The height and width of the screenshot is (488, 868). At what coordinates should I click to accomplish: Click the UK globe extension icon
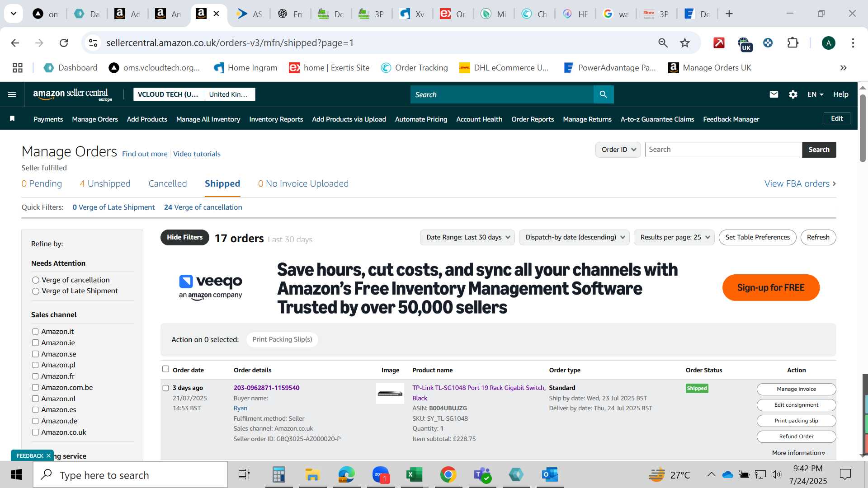click(x=745, y=44)
